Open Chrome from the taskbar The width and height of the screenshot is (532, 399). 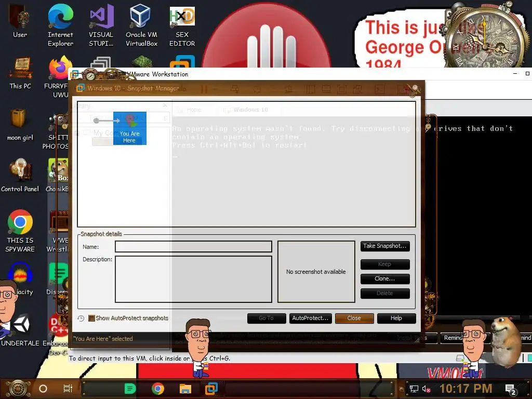(158, 389)
